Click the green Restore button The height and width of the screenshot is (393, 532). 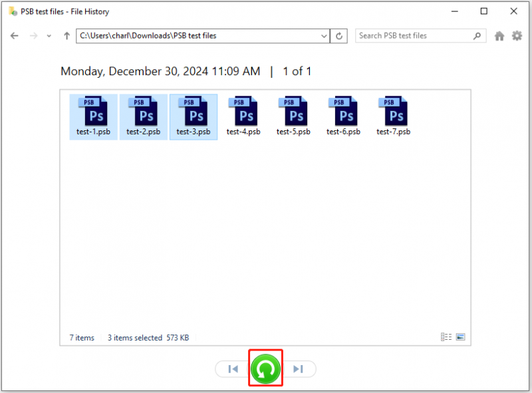(265, 369)
